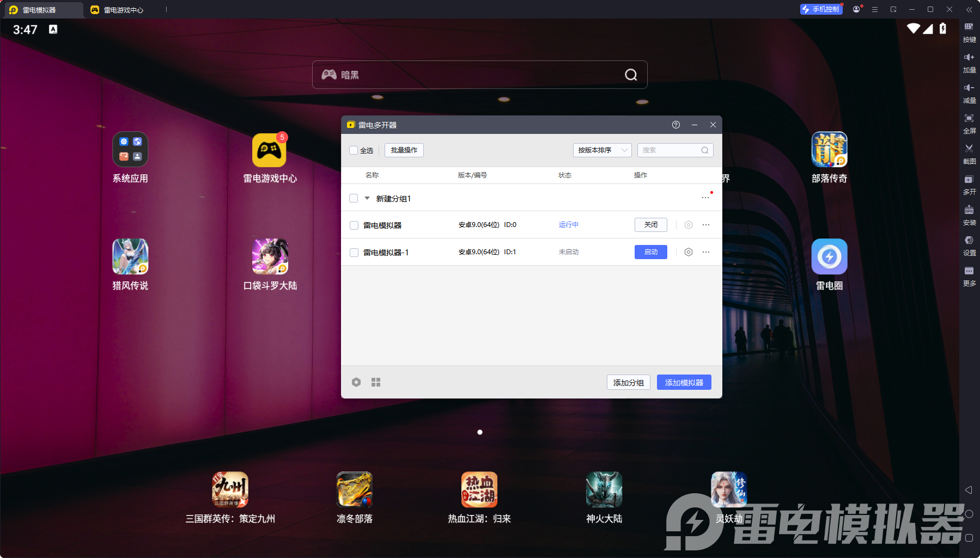Collapse the 新建分组1 group arrow
The image size is (980, 558).
[x=367, y=198]
